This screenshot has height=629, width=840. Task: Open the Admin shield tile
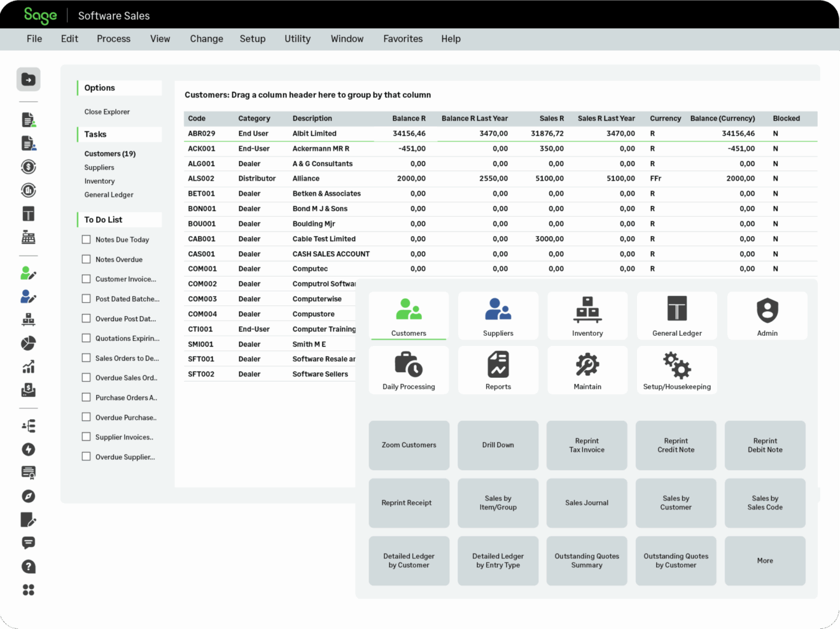[x=767, y=316]
